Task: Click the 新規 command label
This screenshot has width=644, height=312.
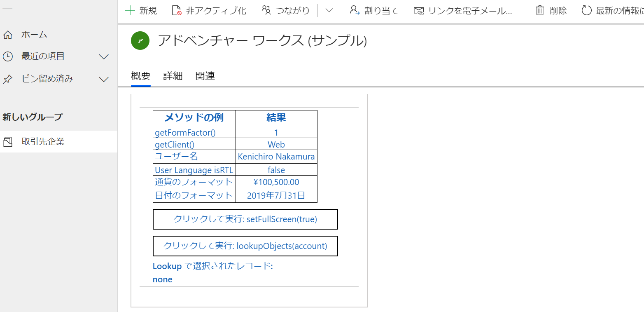Action: pos(148,11)
